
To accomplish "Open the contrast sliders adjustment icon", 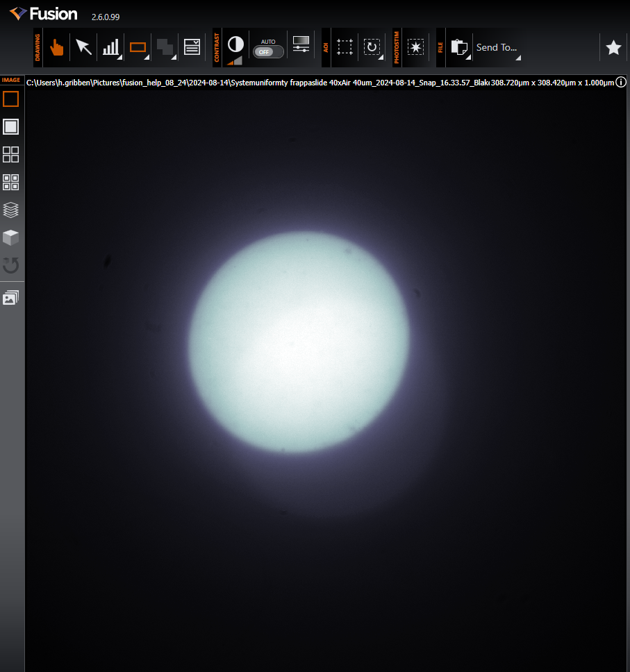I will pyautogui.click(x=301, y=44).
